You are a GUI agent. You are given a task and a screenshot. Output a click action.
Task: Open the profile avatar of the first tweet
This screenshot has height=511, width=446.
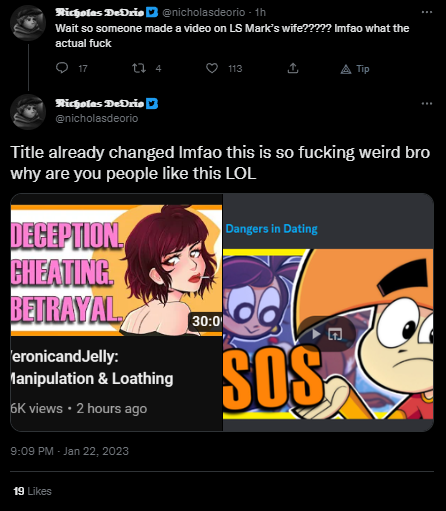point(28,23)
